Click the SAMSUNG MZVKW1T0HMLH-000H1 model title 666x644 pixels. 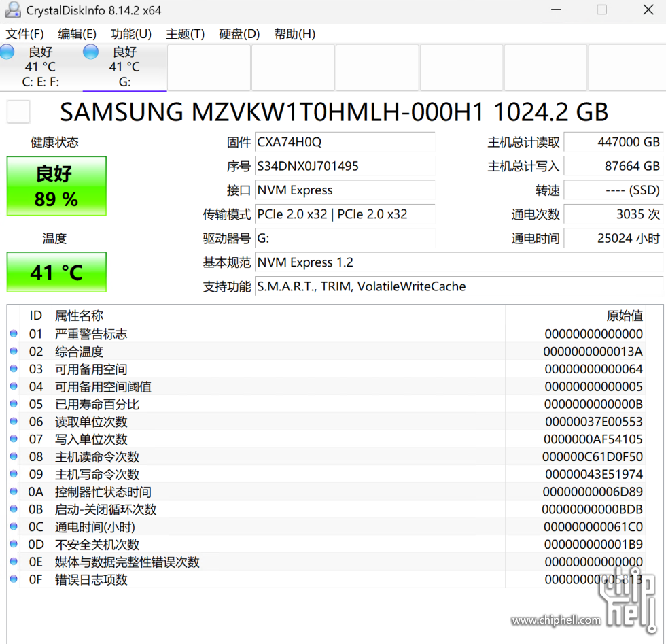(272, 112)
